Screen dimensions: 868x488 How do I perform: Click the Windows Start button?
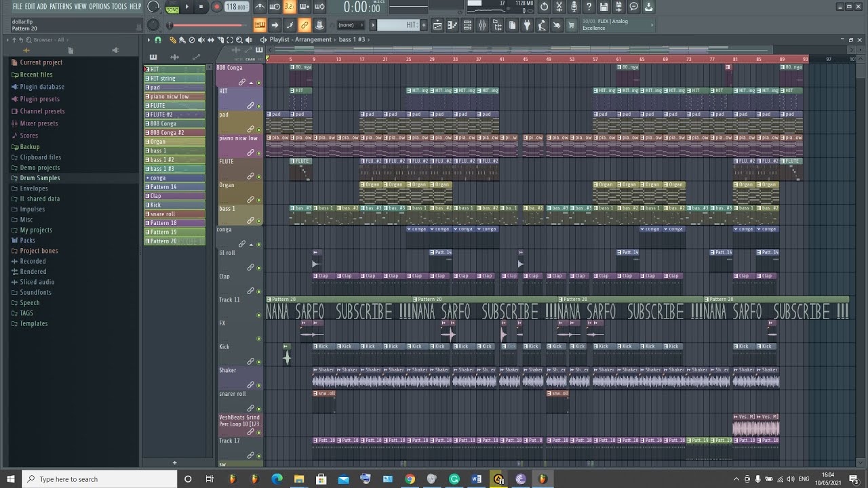(11, 479)
